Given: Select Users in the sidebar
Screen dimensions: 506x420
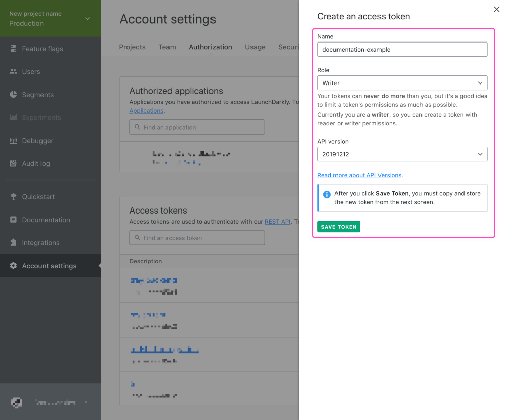Looking at the screenshot, I should point(30,71).
